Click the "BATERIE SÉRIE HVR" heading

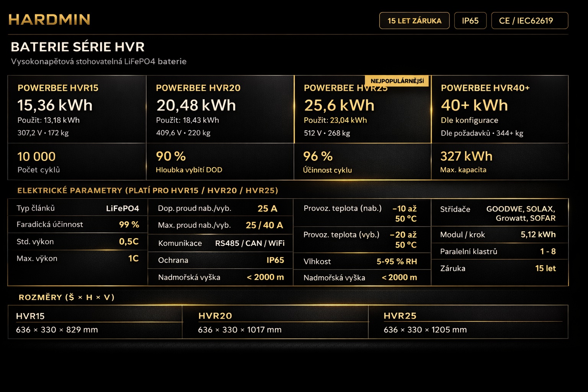[78, 47]
